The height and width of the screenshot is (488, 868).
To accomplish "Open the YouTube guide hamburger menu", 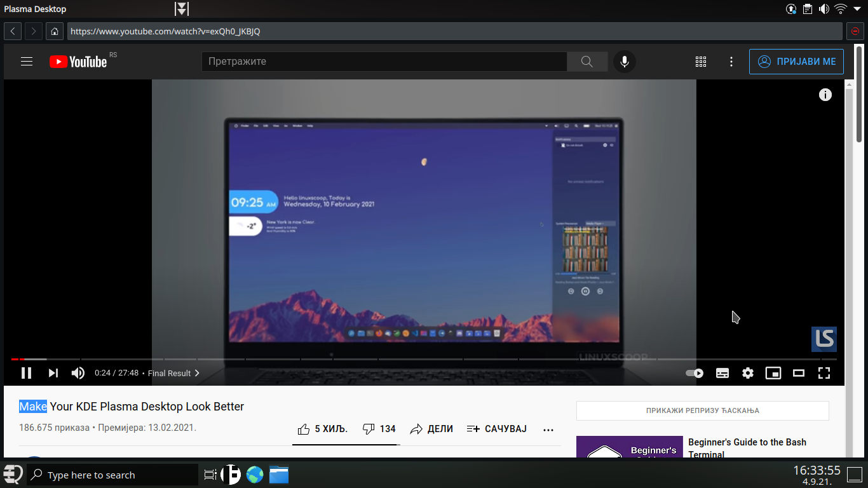I will coord(27,62).
